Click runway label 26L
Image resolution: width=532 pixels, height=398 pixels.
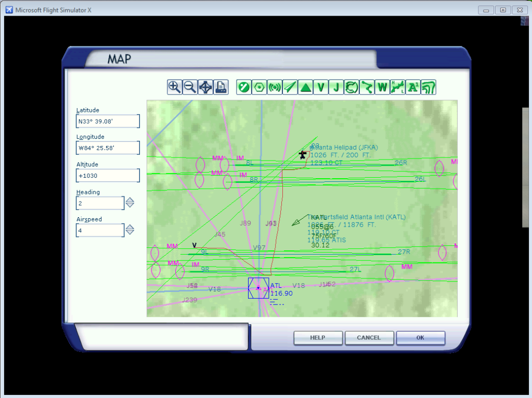420,179
